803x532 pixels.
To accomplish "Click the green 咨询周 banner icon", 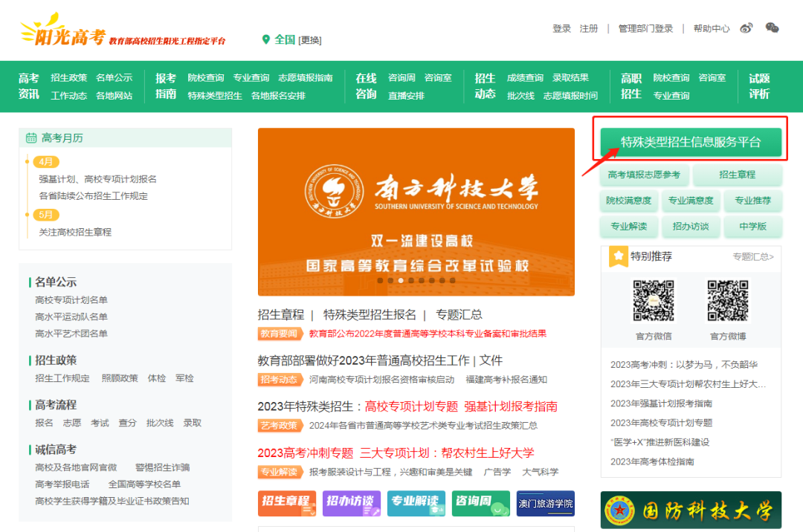I will (481, 503).
